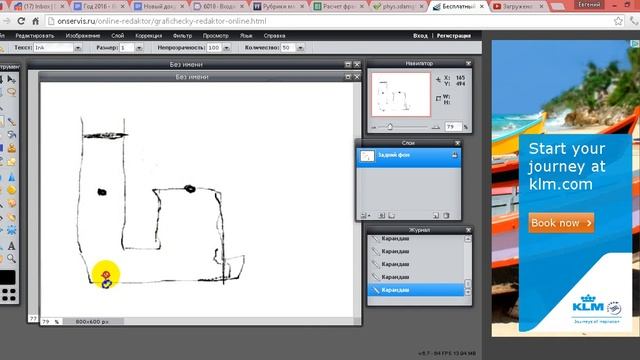Select the Brush tool
640x360 pixels.
12,122
